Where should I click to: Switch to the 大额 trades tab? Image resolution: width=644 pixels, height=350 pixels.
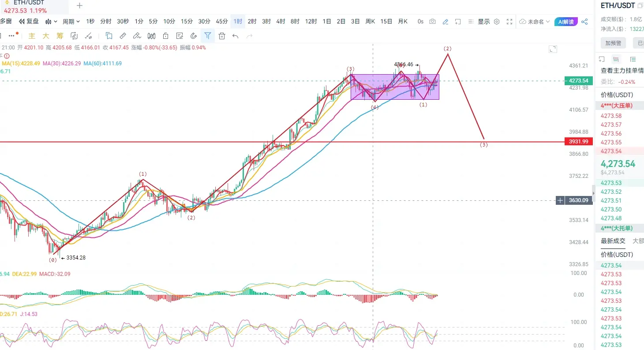638,241
